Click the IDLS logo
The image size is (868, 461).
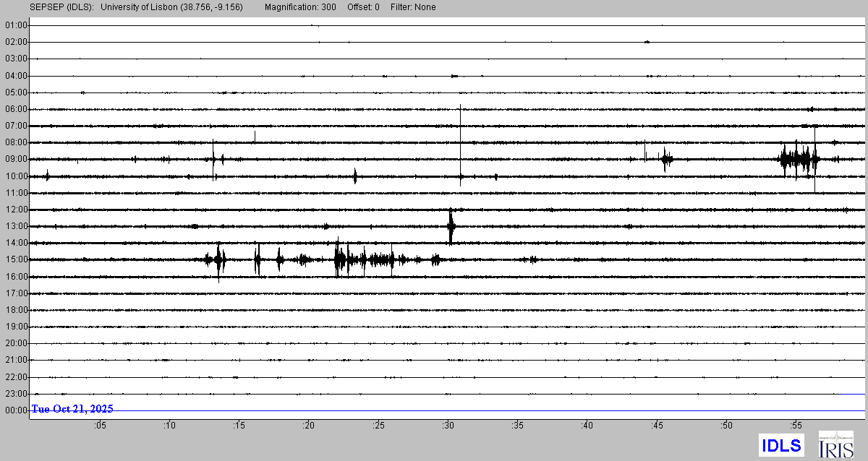pyautogui.click(x=781, y=445)
